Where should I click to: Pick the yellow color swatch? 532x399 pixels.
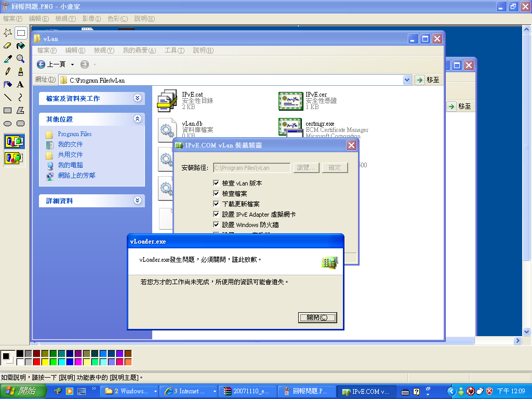coord(45,362)
